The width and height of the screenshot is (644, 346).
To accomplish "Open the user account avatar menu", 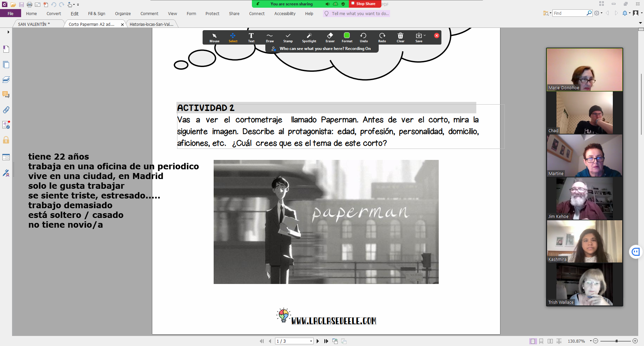I will [636, 13].
